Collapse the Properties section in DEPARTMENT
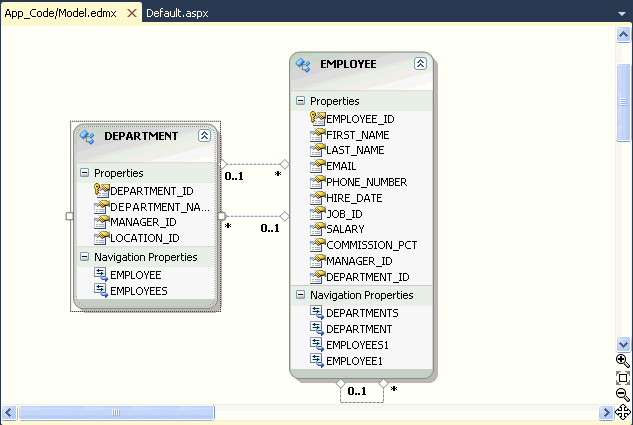633x425 pixels. coord(84,173)
